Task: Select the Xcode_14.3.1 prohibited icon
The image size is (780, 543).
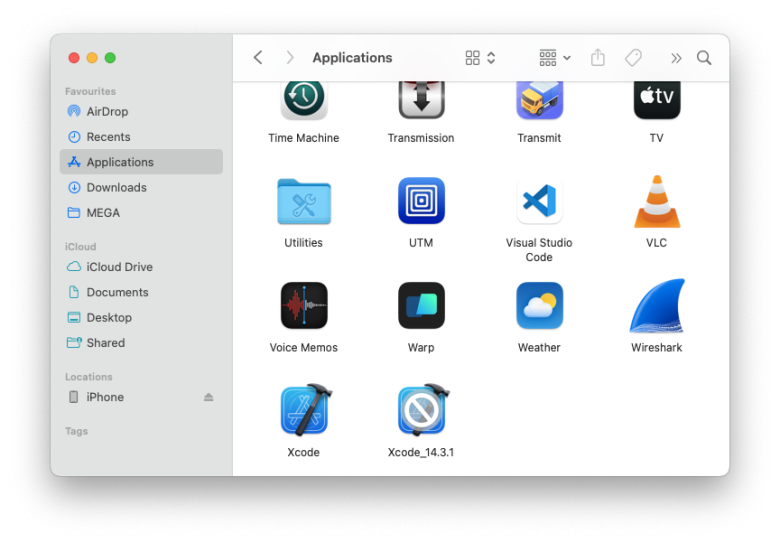Action: [x=423, y=410]
